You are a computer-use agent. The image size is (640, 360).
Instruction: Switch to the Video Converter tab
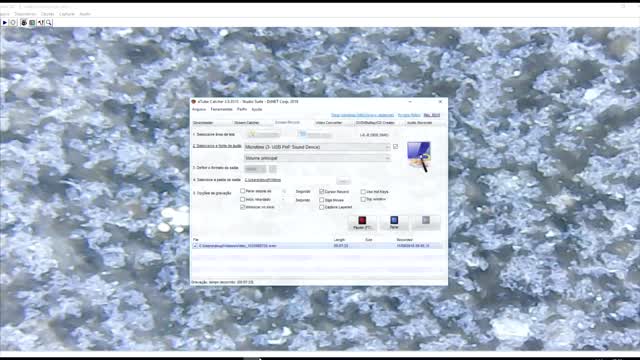click(329, 122)
